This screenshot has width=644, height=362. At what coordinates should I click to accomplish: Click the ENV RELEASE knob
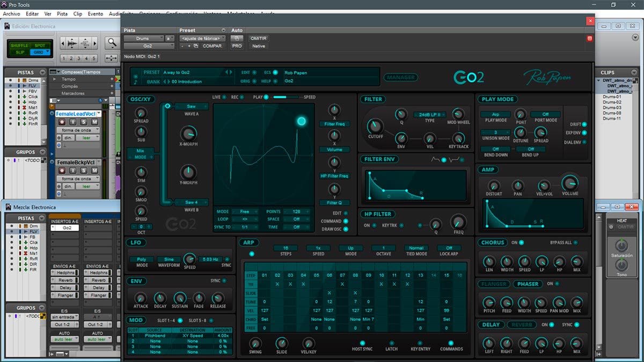tap(218, 298)
